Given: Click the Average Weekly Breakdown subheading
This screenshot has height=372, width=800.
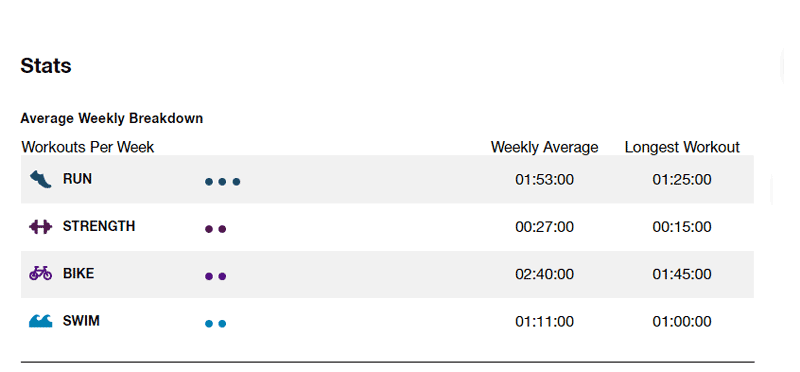Looking at the screenshot, I should coord(112,118).
